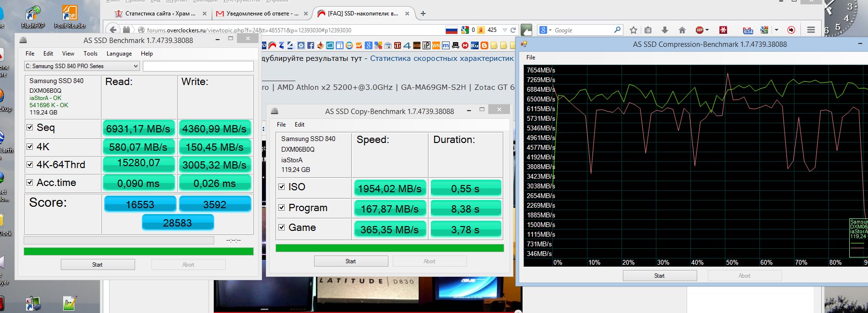Open Tools menu in AS SSD Benchmark
This screenshot has height=313, width=868.
click(90, 54)
